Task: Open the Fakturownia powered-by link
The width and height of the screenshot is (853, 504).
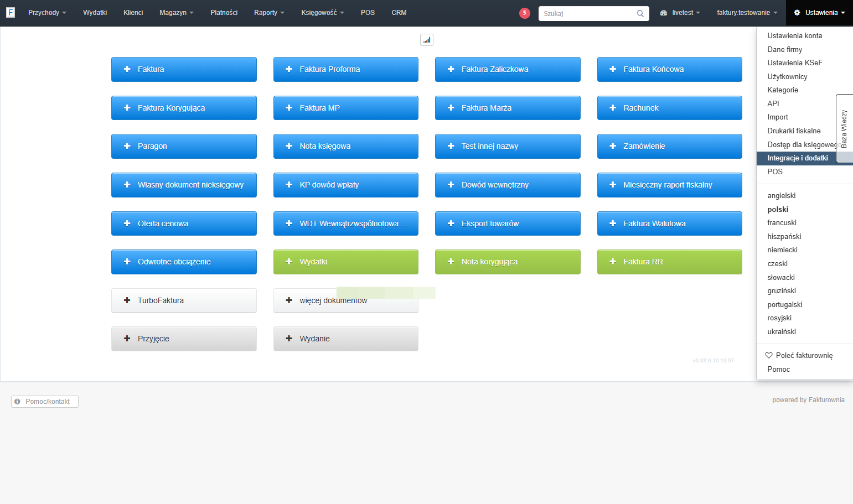Action: pyautogui.click(x=826, y=400)
